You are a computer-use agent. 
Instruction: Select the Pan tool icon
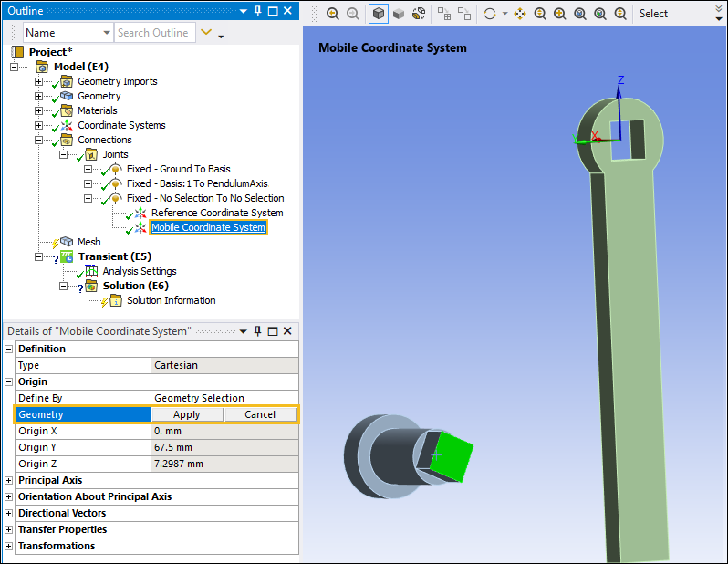520,14
